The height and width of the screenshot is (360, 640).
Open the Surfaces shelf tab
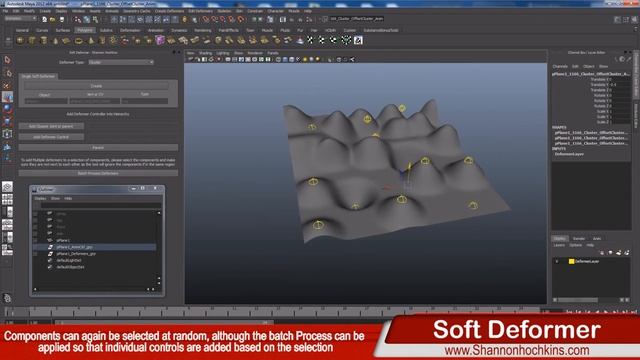tap(62, 30)
